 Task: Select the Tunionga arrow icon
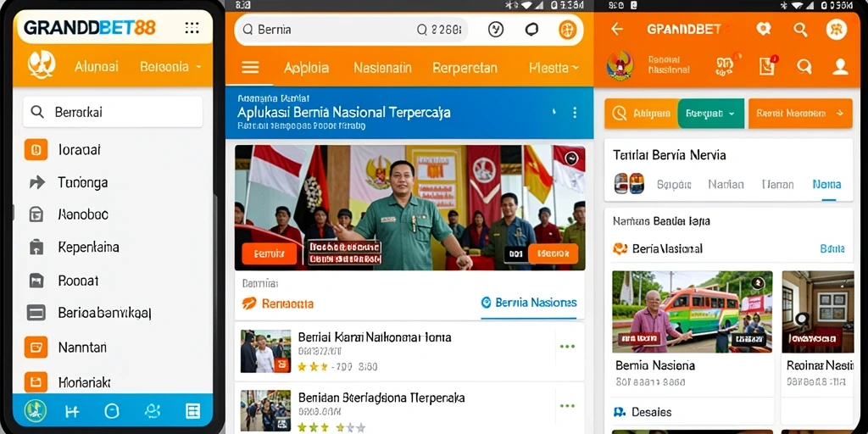click(x=37, y=182)
